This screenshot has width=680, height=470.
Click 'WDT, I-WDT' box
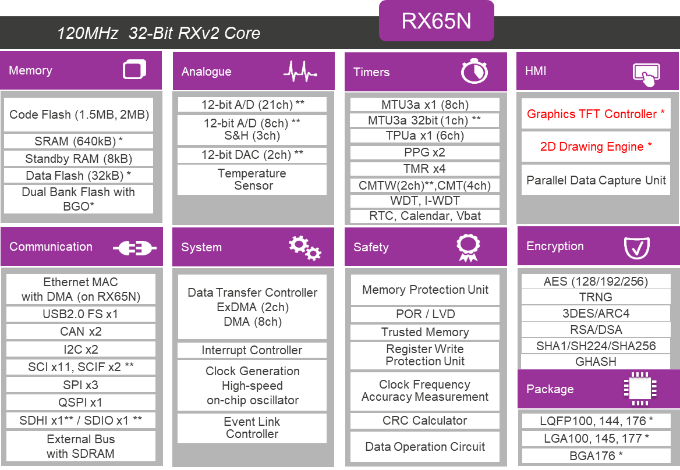[425, 201]
